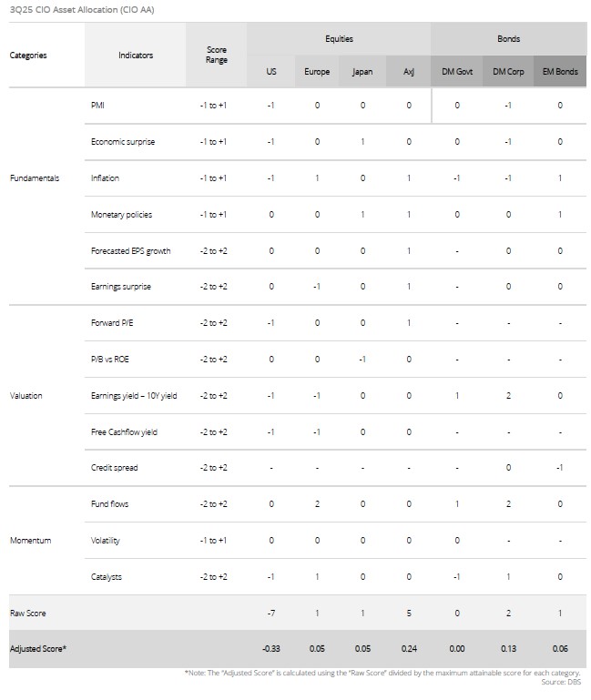591x700 pixels.
Task: Select the Japan column header
Action: pos(362,71)
